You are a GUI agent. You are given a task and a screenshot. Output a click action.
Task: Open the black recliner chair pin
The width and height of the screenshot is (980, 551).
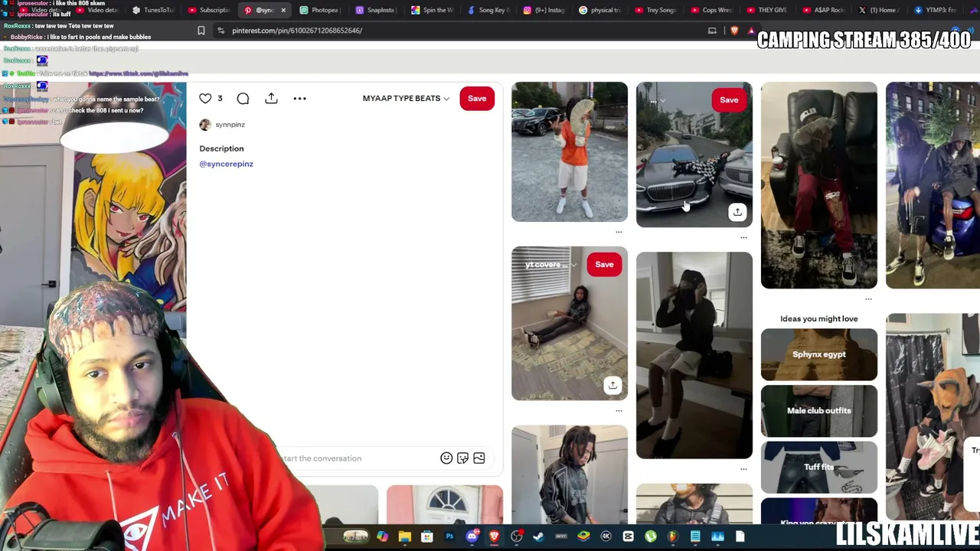[x=819, y=185]
